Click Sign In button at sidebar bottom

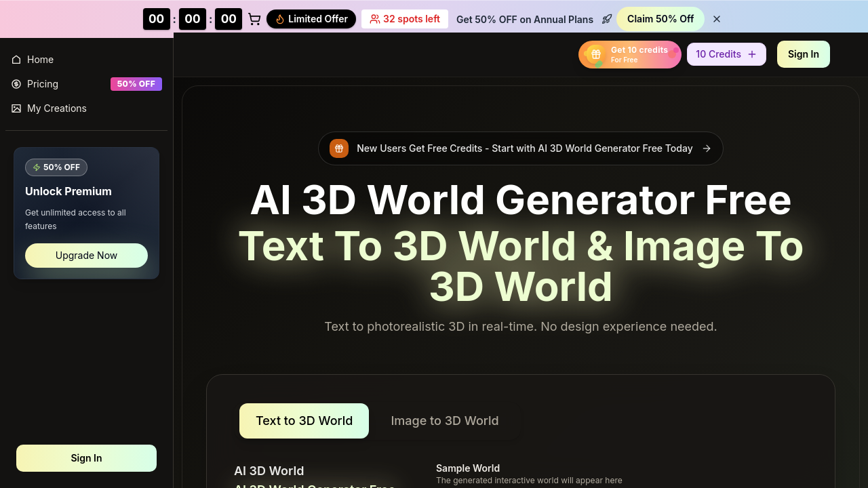click(86, 458)
